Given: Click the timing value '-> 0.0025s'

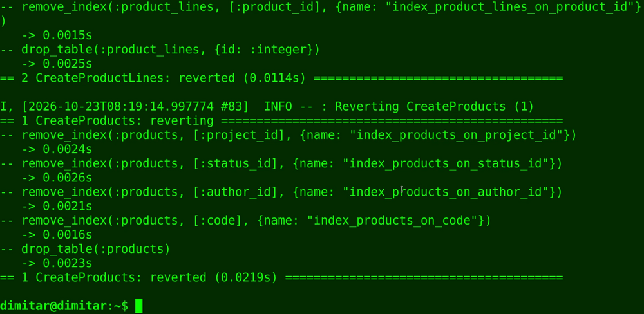Looking at the screenshot, I should click(x=57, y=64).
